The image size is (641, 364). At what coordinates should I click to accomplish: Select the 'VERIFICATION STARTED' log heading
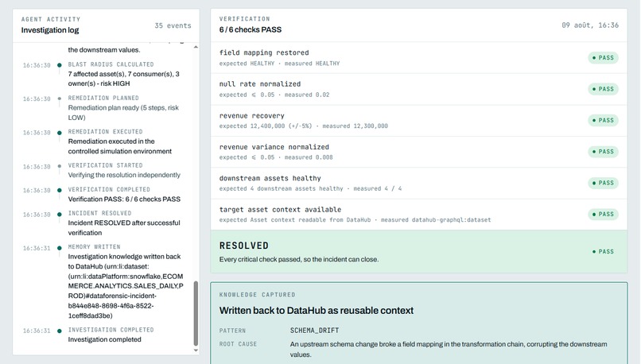[x=106, y=165]
